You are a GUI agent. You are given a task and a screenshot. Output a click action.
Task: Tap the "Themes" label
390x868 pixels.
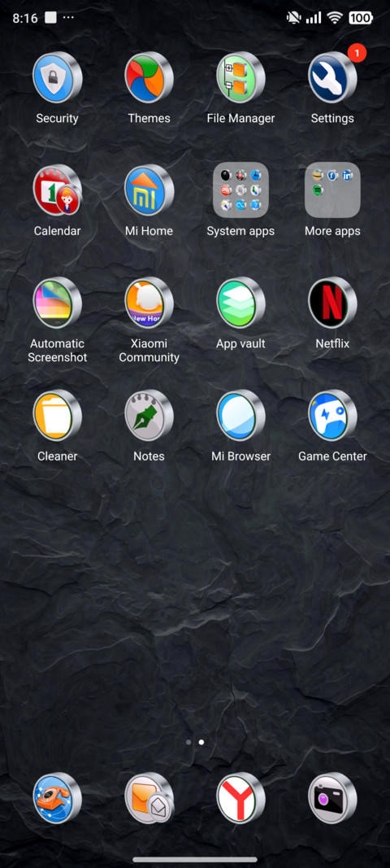[149, 118]
